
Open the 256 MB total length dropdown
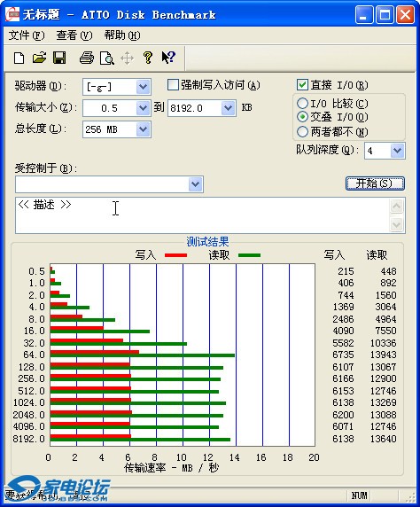(143, 129)
